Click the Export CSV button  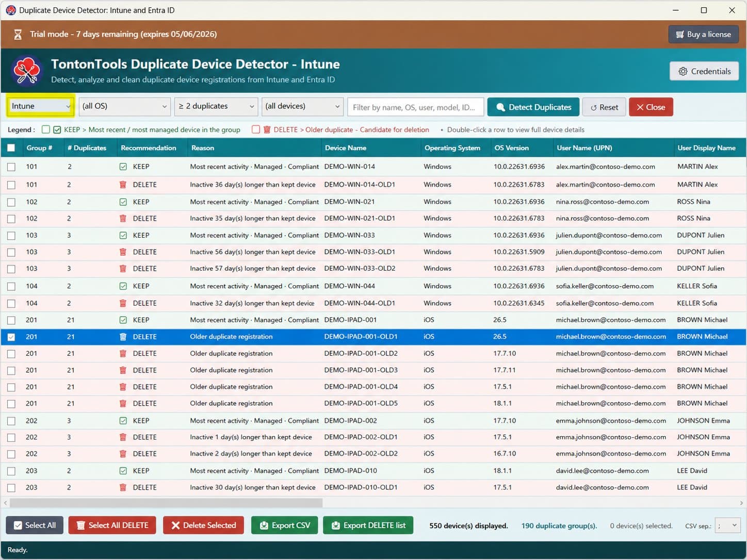pos(284,525)
